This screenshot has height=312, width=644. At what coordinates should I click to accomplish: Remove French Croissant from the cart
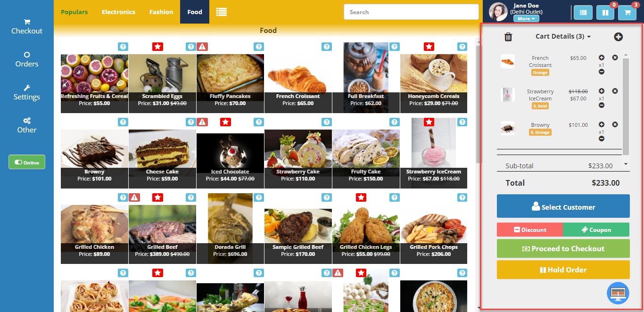point(615,57)
